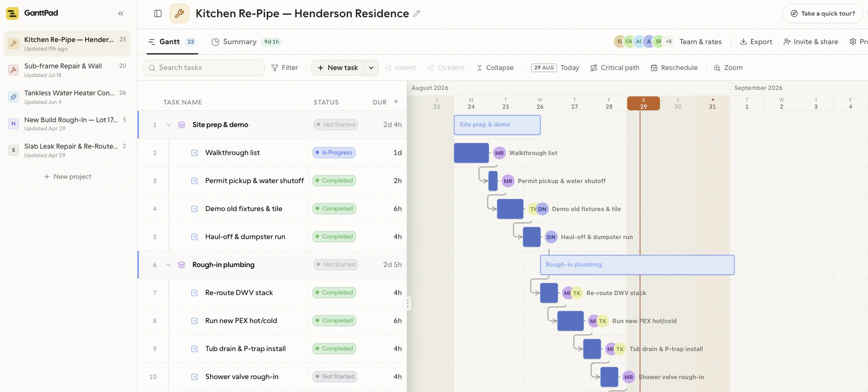868x392 pixels.
Task: Toggle the side panel layout icon
Action: (158, 13)
